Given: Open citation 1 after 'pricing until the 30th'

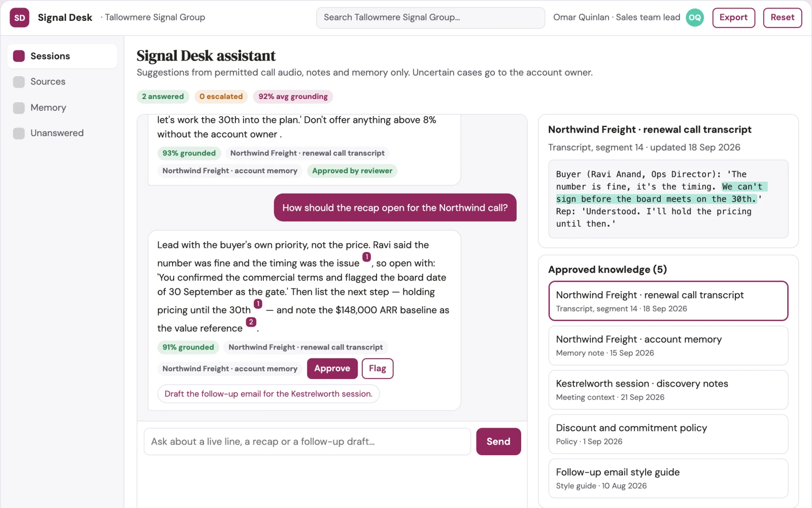Looking at the screenshot, I should (x=258, y=304).
